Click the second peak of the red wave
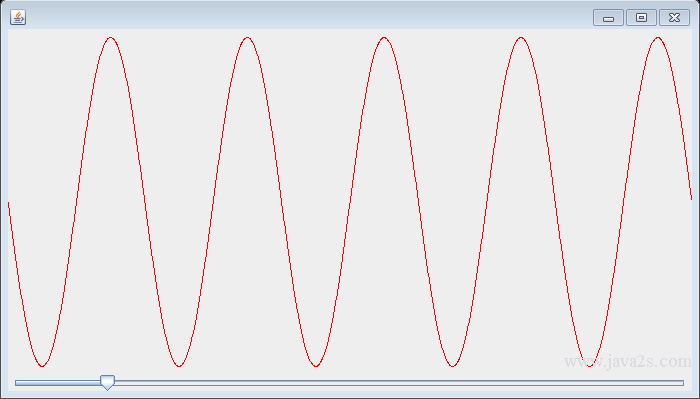 247,38
